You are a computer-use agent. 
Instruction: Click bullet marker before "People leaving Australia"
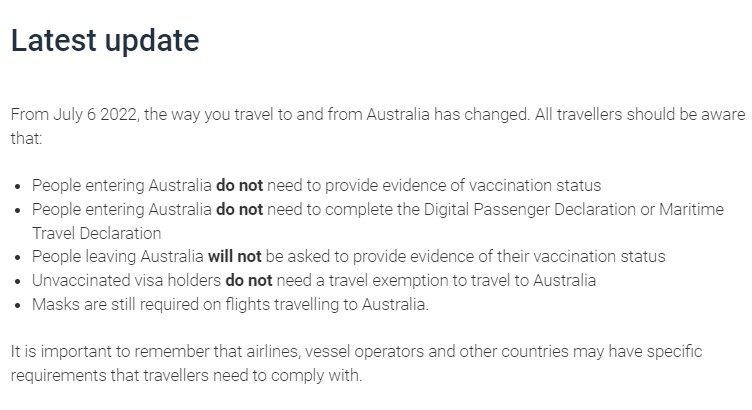click(x=21, y=258)
